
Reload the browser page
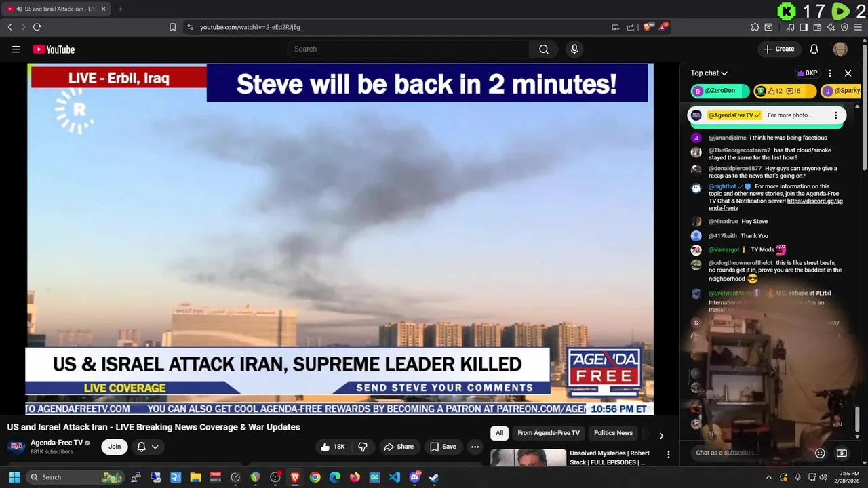(37, 27)
